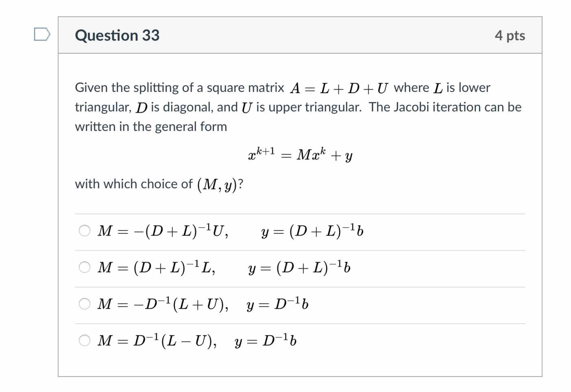Viewport: 571px width, 392px height.
Task: Click answer text M = −(D+L)⁻¹U
Action: [163, 231]
